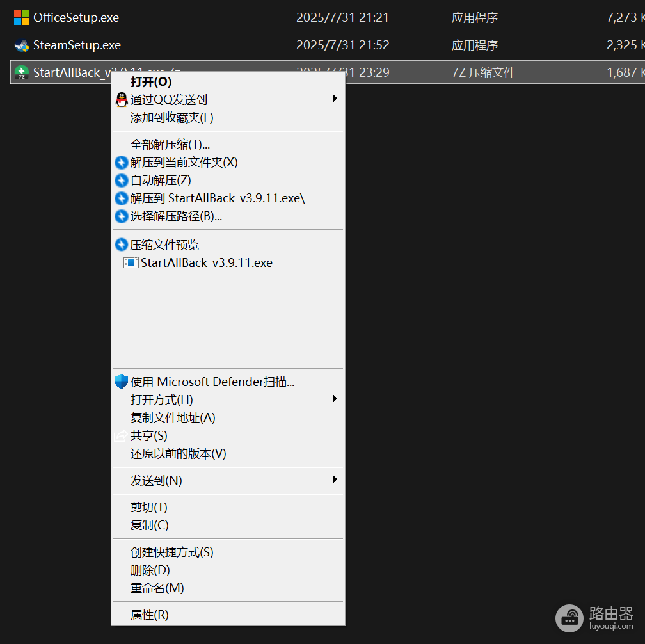645x644 pixels.
Task: Click 7Z 压缩文件 type cell
Action: click(x=483, y=72)
